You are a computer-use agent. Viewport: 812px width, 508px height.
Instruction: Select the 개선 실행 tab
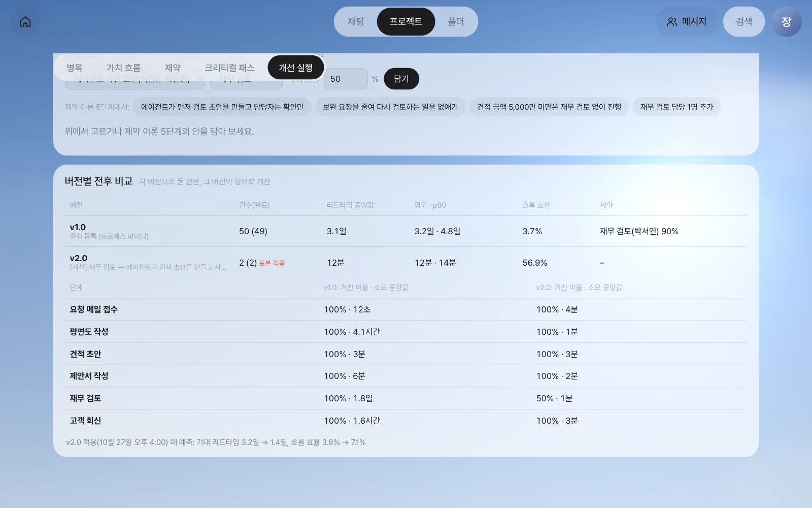click(296, 68)
